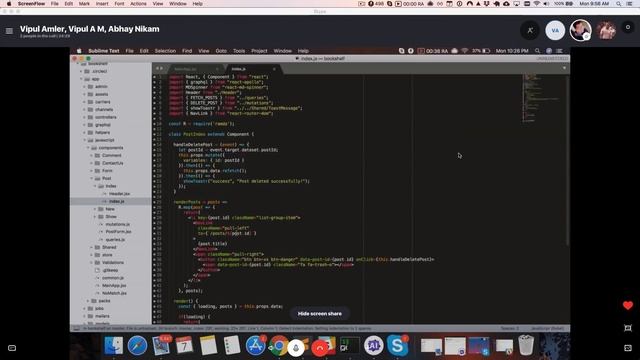Click the Wi-Fi icon in top menu bar

point(537,4)
